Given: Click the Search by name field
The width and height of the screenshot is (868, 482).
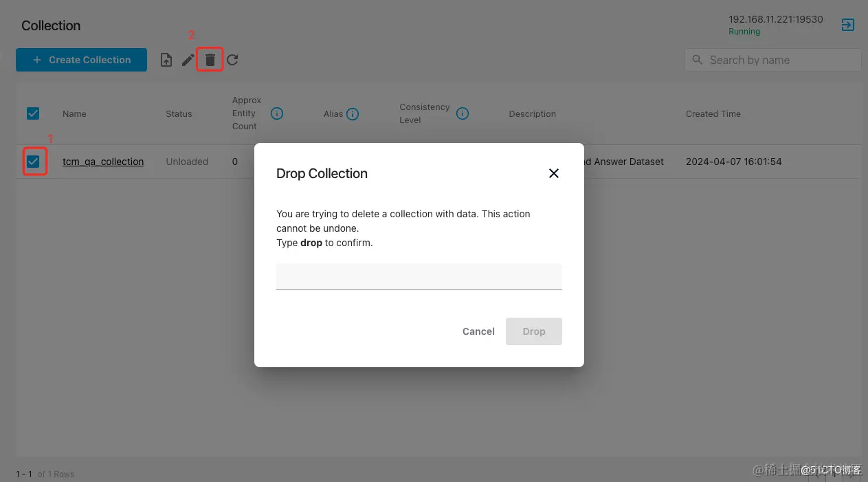Looking at the screenshot, I should 773,60.
